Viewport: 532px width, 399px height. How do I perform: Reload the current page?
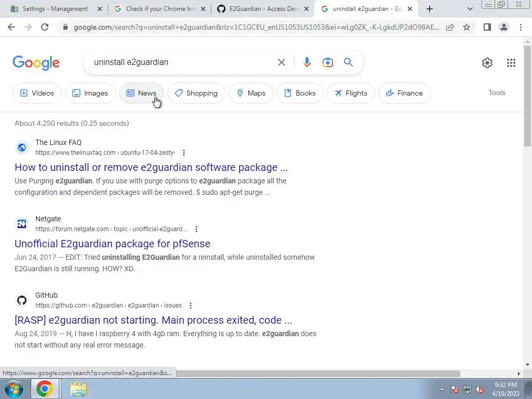point(45,27)
